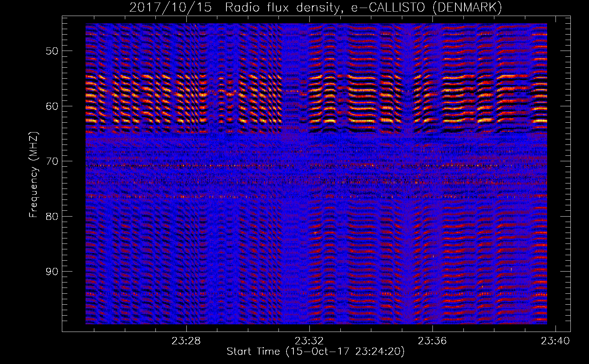Click the 23:36 time tick label
This screenshot has width=589, height=364.
[x=432, y=341]
